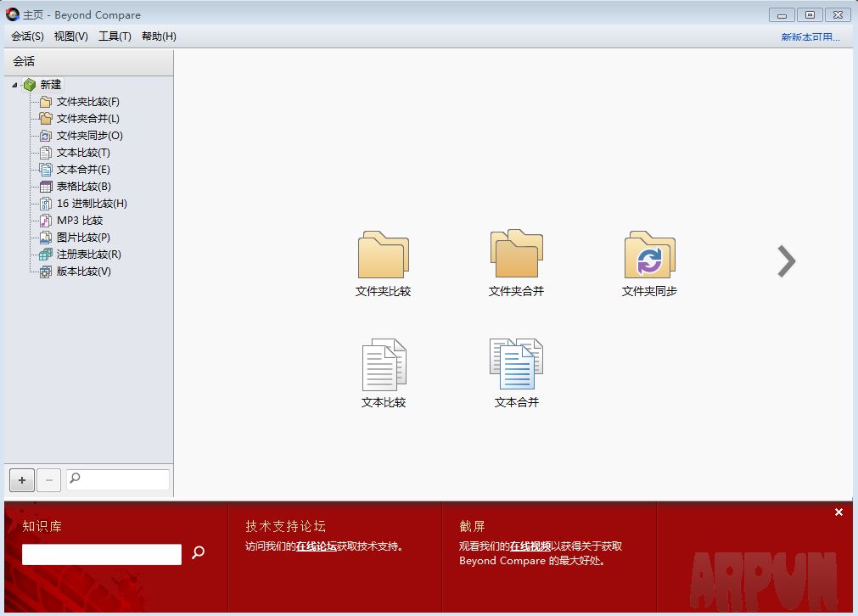The width and height of the screenshot is (858, 616).
Task: Close the red info banner
Action: pos(838,512)
